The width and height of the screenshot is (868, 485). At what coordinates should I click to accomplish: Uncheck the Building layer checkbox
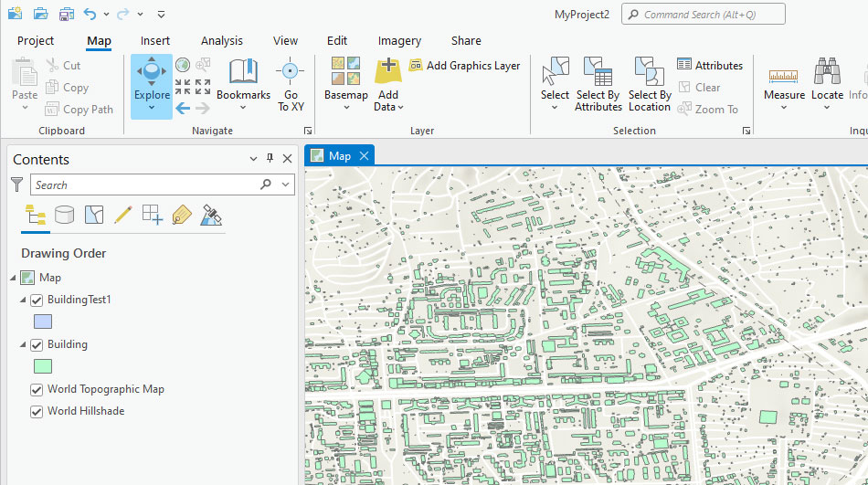click(37, 345)
